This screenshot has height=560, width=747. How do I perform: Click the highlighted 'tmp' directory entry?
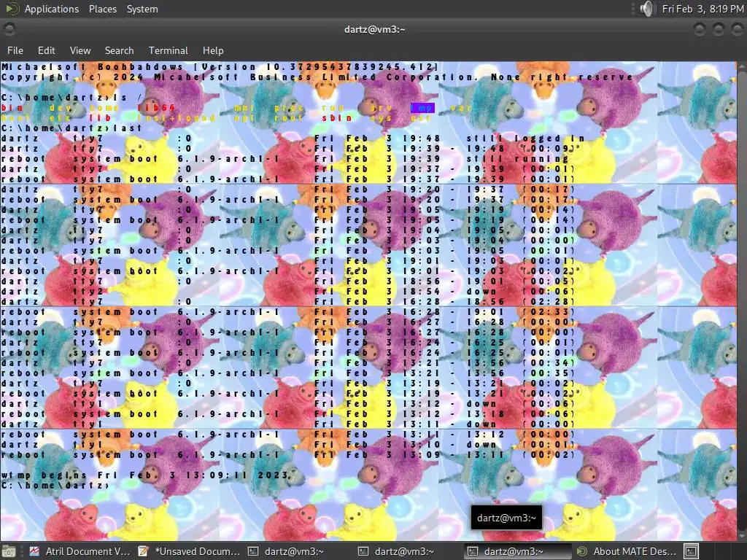coord(422,108)
